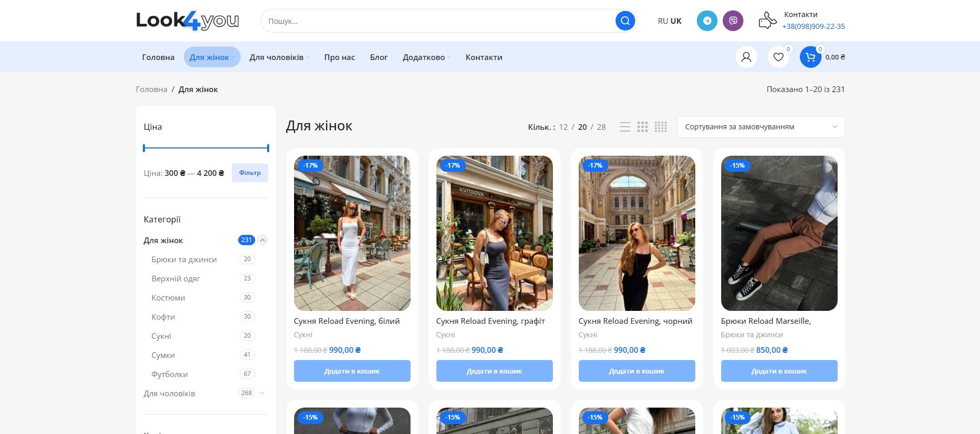
Task: Open the Telegram contact icon
Action: tap(707, 21)
